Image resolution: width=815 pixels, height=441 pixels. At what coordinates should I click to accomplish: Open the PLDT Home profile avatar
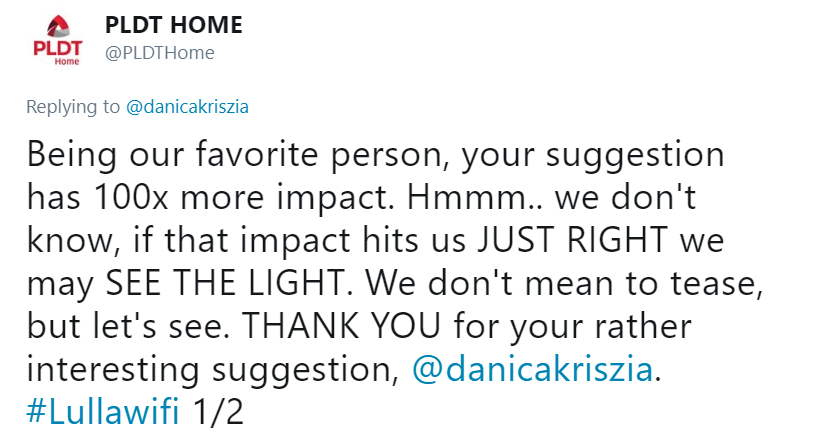[x=58, y=40]
